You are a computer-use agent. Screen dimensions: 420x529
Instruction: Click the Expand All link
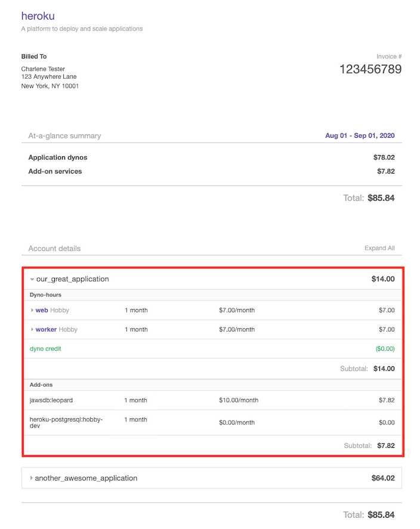coord(379,248)
